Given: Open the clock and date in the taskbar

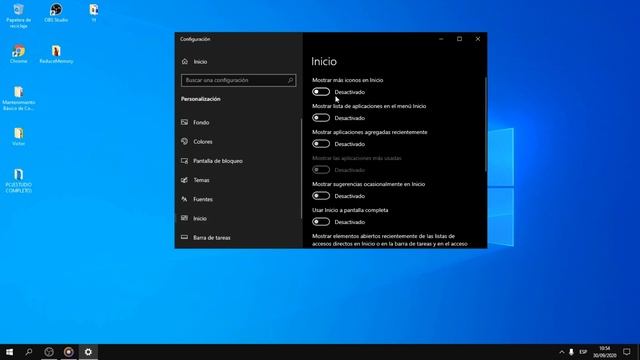Looking at the screenshot, I should pyautogui.click(x=605, y=352).
